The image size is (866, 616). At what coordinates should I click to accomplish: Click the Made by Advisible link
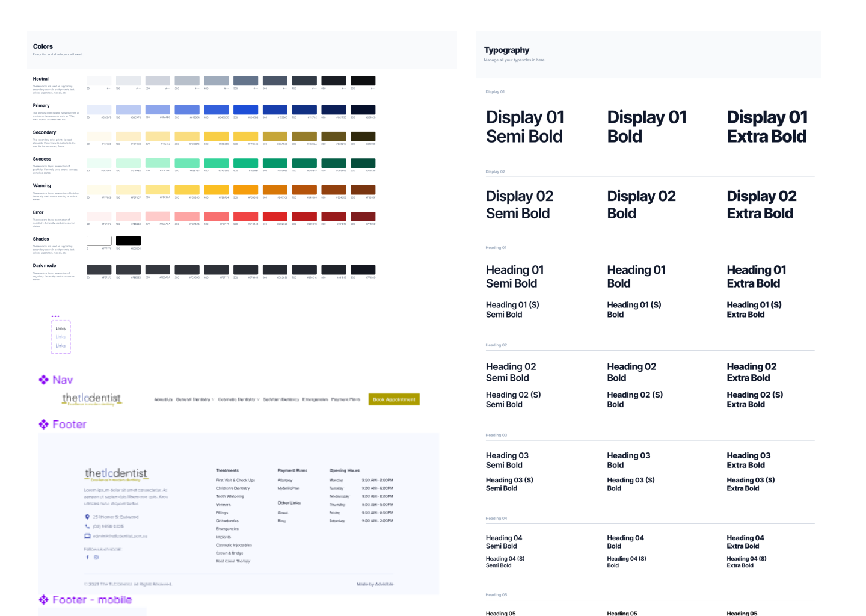pos(375,584)
